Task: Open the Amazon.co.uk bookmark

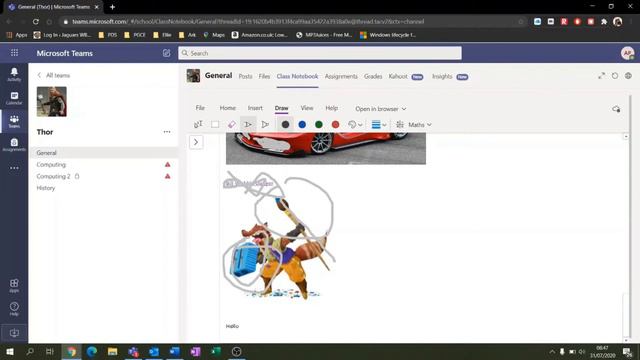Action: tap(260, 35)
